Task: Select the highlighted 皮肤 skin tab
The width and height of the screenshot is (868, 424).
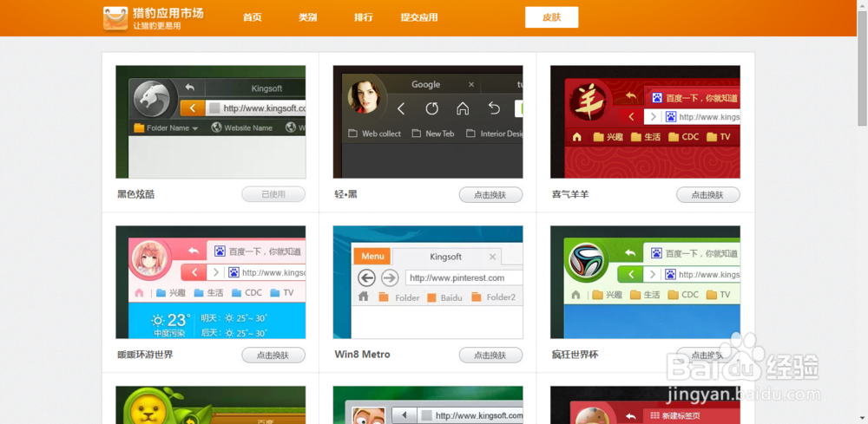Action: tap(551, 17)
